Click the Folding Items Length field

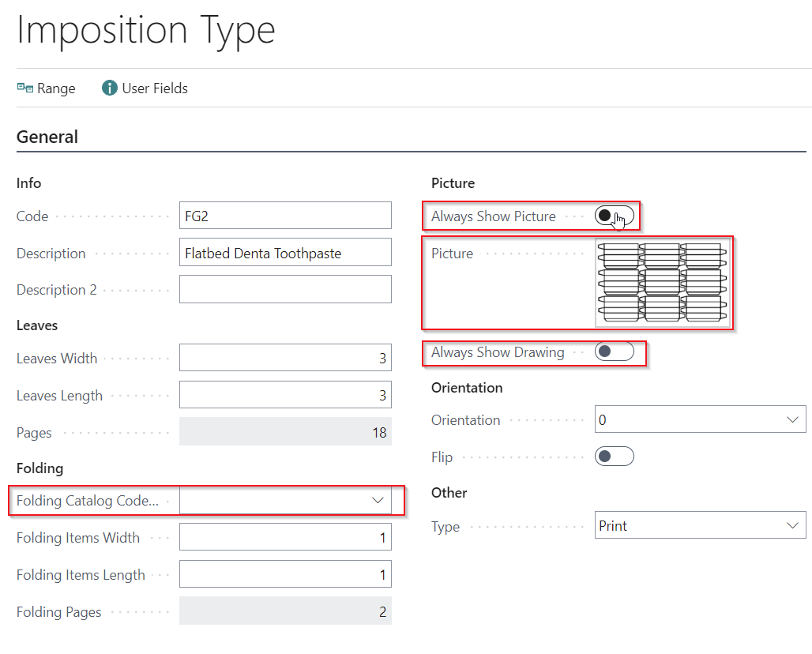tap(285, 574)
